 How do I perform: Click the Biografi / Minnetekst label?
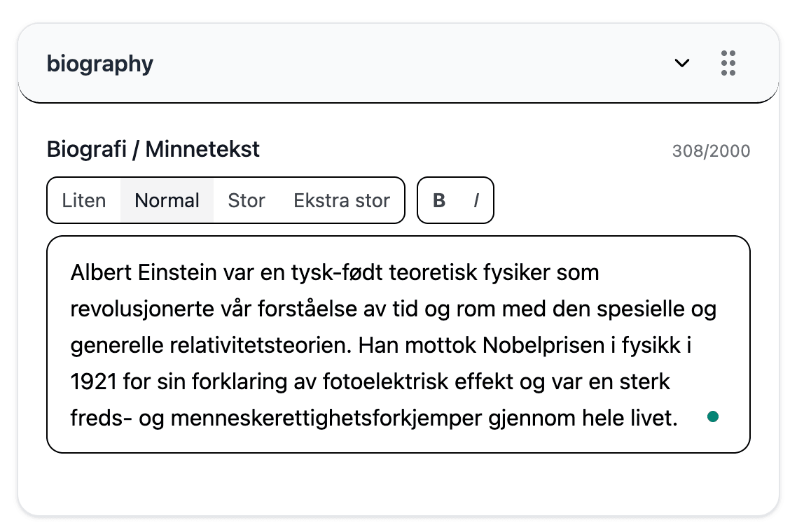coord(153,149)
